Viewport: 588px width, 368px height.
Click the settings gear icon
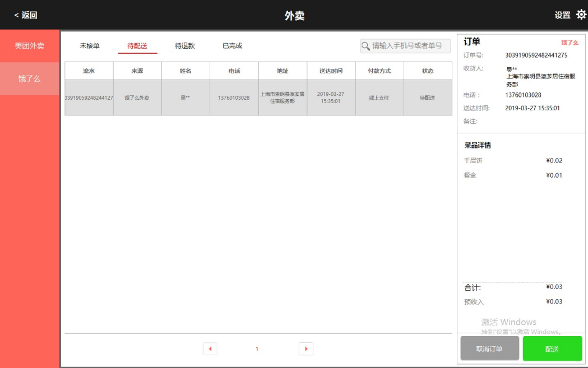coord(581,15)
